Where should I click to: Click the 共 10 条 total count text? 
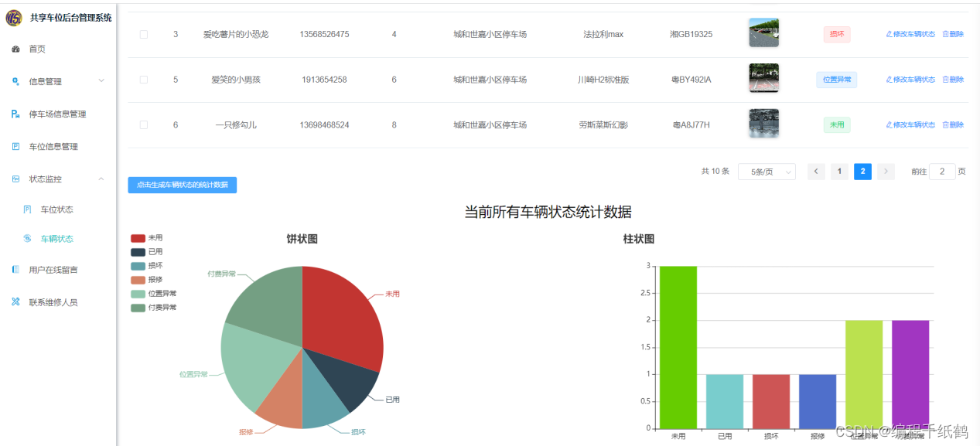(x=715, y=172)
